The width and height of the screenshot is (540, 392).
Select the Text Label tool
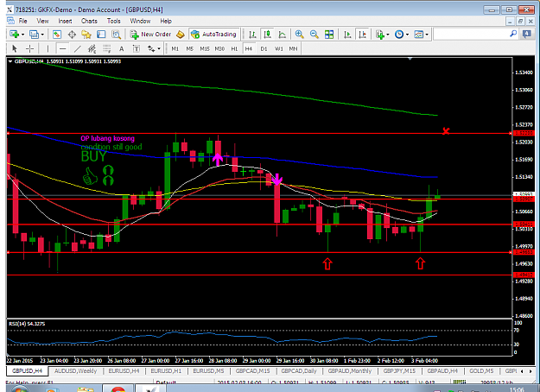click(x=137, y=49)
